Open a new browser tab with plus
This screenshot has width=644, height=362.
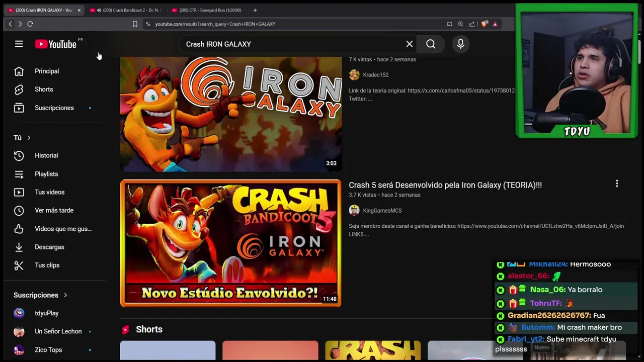coord(255,10)
